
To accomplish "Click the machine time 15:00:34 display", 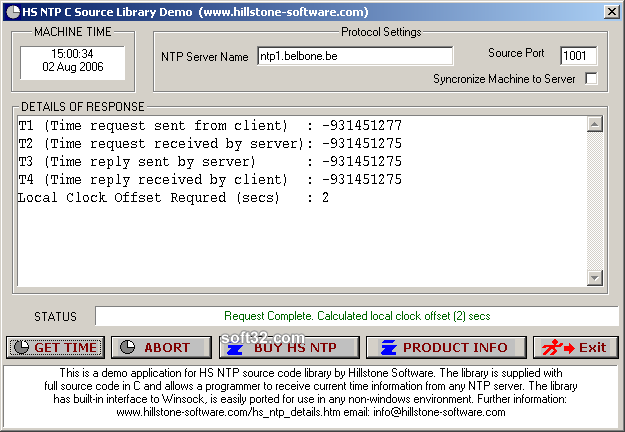I will click(x=72, y=53).
